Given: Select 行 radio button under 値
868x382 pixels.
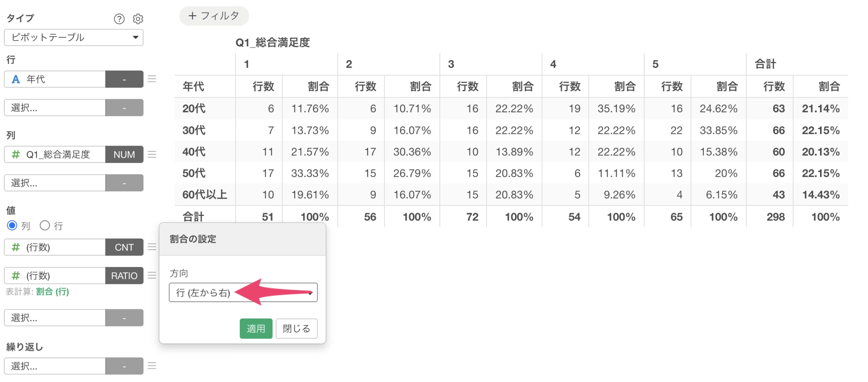Looking at the screenshot, I should 45,225.
